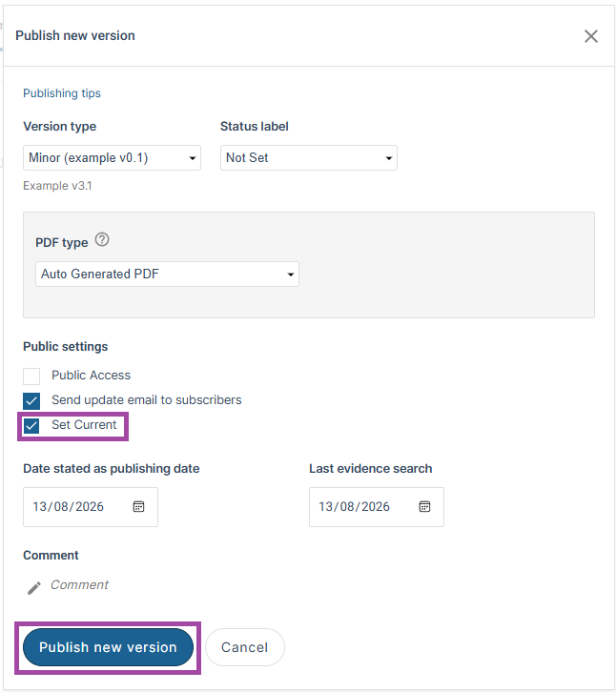Cancel the publish dialog
The image size is (616, 692).
(245, 647)
